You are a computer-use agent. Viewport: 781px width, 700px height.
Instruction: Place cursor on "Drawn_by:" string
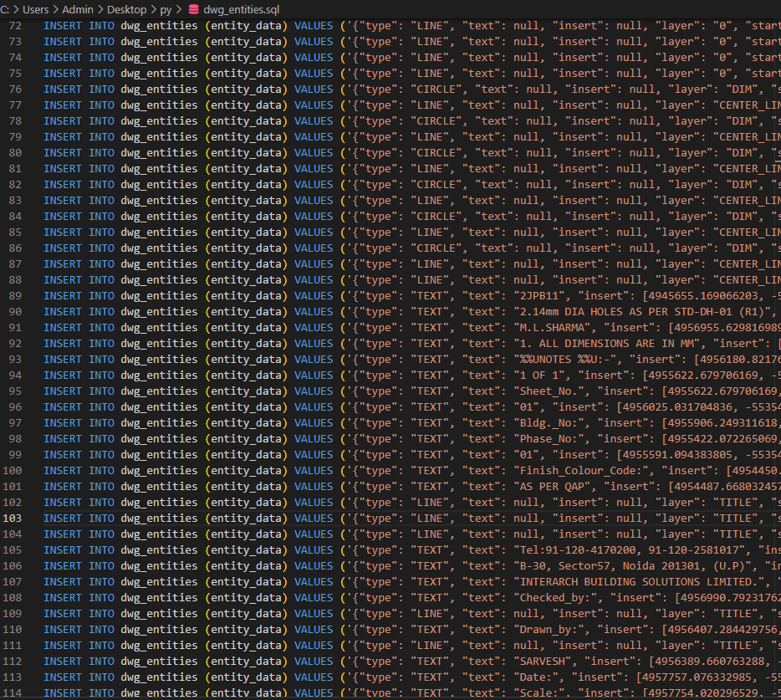552,629
